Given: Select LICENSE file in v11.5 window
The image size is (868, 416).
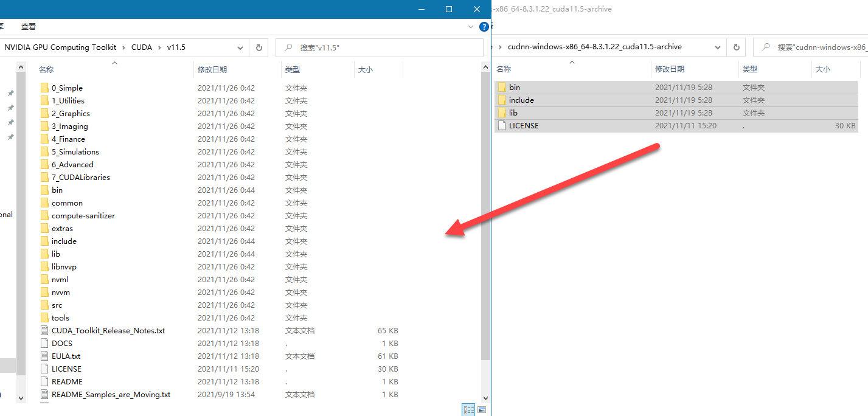Looking at the screenshot, I should tap(66, 369).
